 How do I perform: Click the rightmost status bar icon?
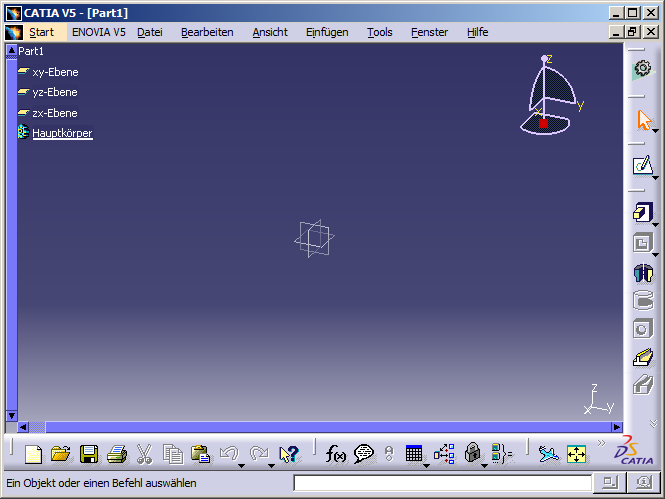tap(644, 482)
